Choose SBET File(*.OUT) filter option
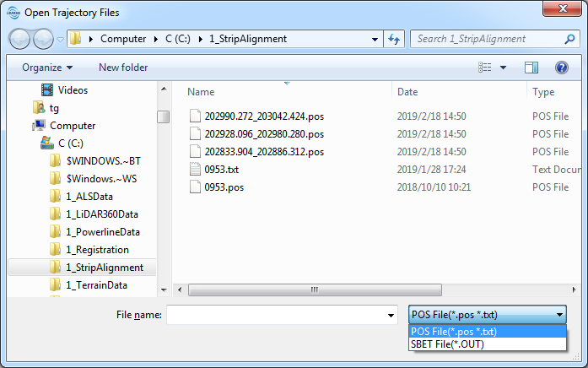Viewport: 588px width, 368px height. 447,344
